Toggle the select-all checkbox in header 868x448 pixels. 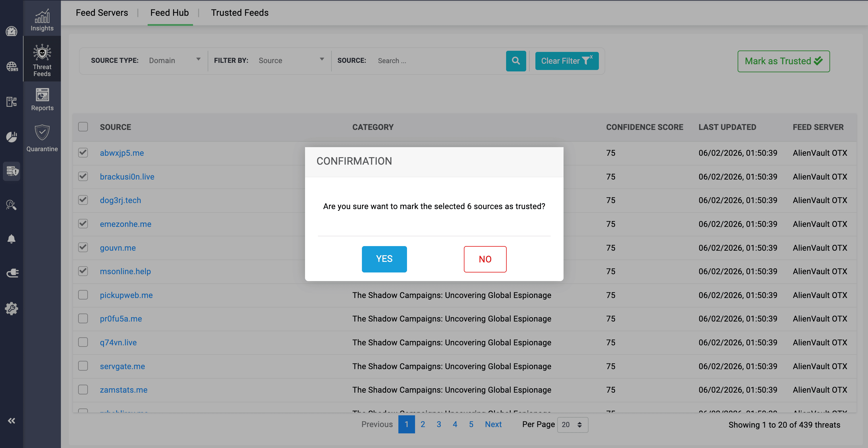coord(83,127)
